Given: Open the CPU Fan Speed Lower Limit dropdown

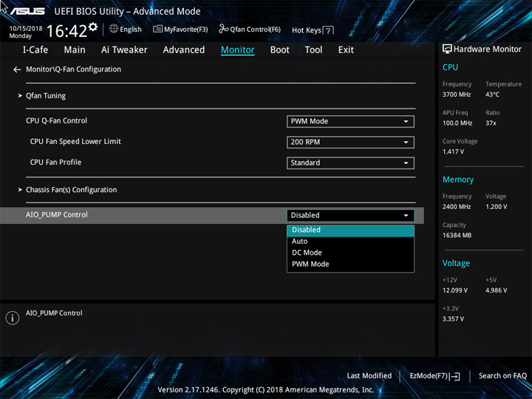Looking at the screenshot, I should 350,142.
